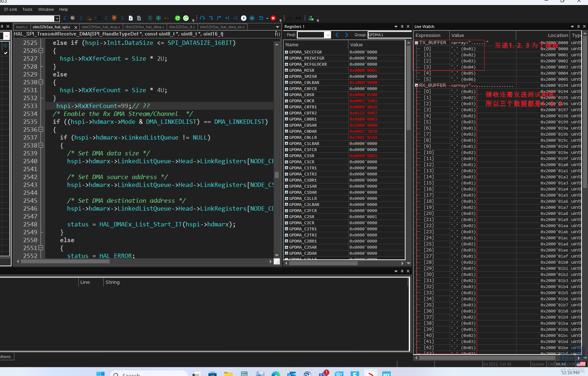Collapse code fold at line 2526

point(41,51)
